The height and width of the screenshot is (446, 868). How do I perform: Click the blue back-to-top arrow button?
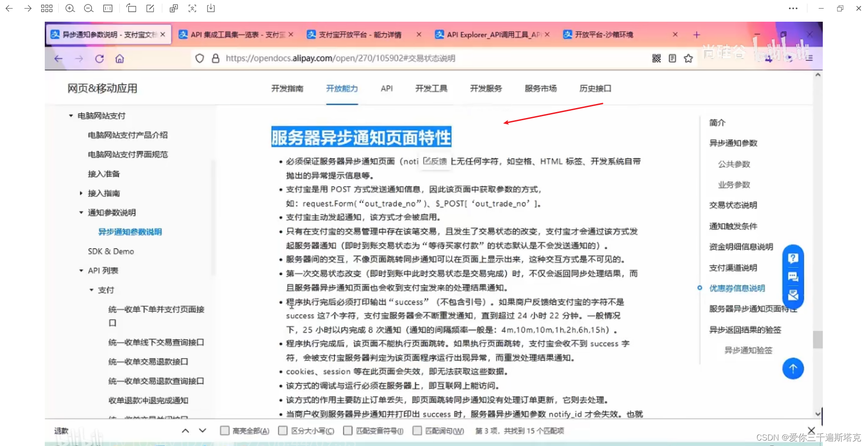tap(793, 369)
